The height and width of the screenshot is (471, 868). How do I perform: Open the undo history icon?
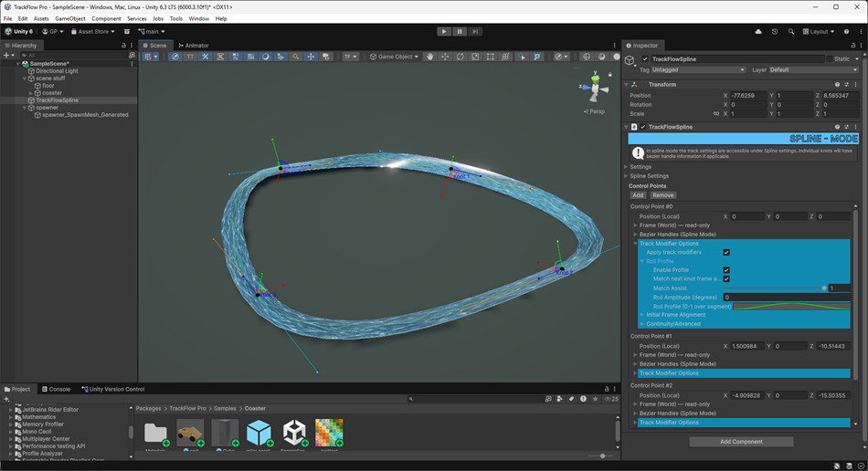[774, 31]
